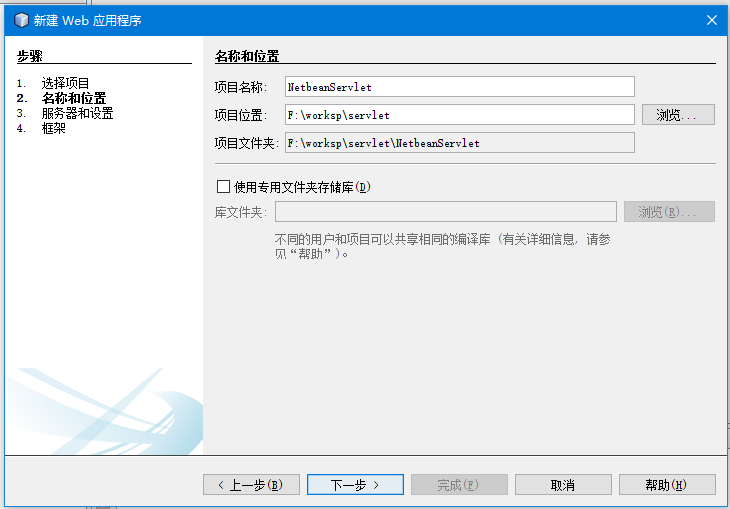
Task: Click the disabled 完成 button
Action: pyautogui.click(x=459, y=484)
